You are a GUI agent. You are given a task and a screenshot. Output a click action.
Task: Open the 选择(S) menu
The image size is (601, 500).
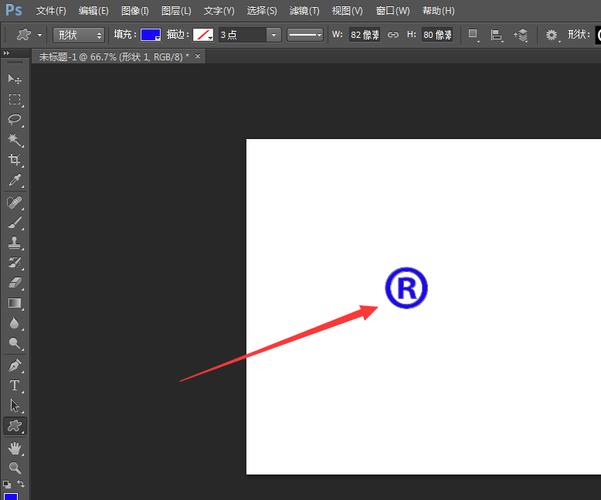point(262,11)
